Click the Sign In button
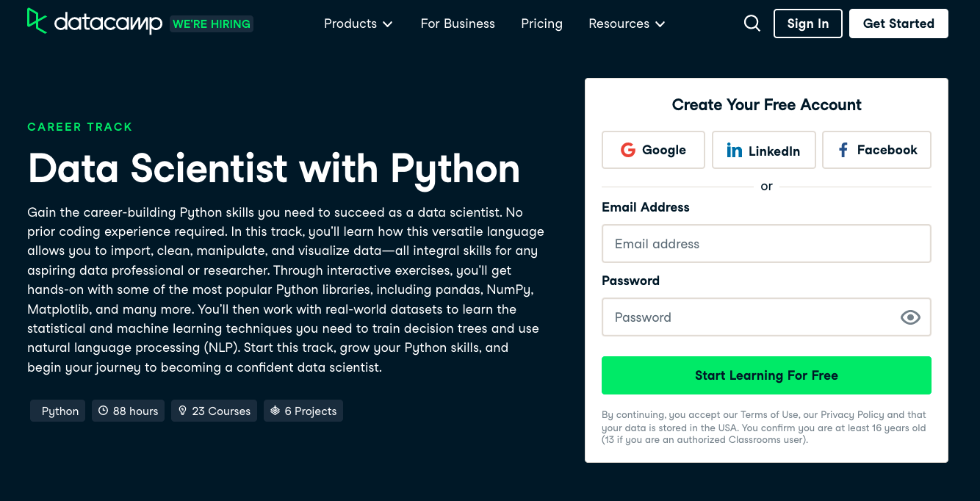 click(808, 24)
